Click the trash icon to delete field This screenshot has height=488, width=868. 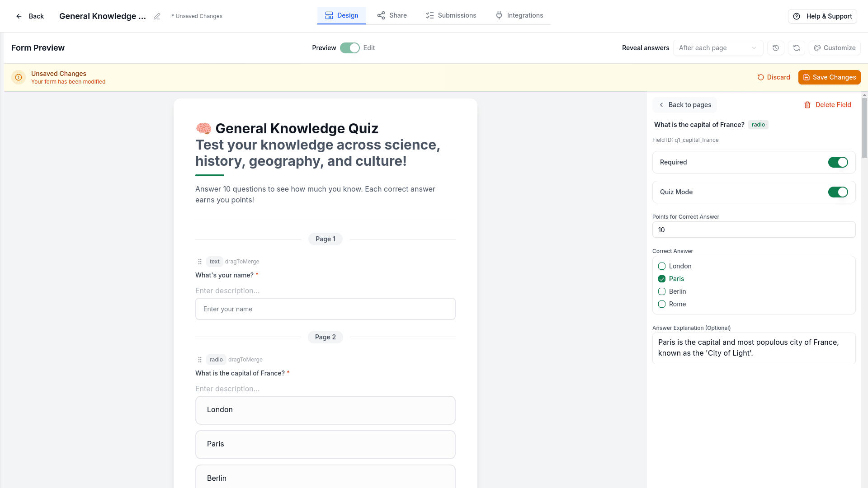pyautogui.click(x=807, y=105)
